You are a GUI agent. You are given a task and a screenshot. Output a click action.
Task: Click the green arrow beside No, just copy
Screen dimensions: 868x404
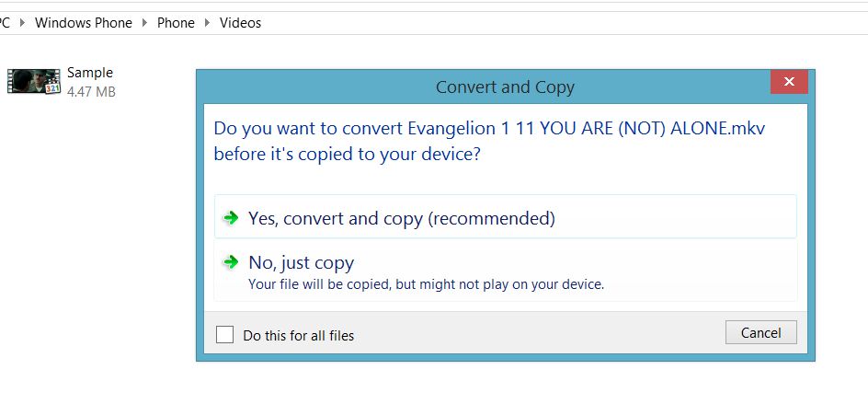tap(231, 262)
